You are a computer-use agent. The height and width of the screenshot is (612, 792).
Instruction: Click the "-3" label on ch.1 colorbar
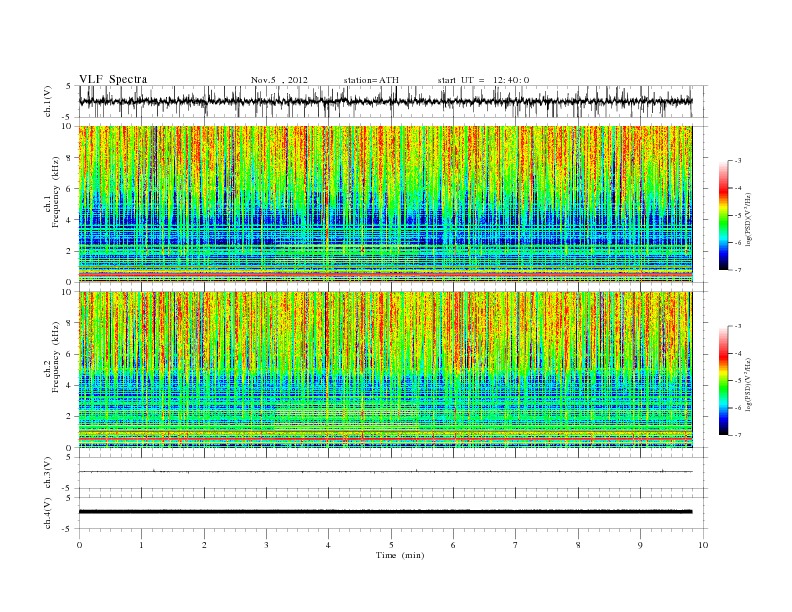coord(738,161)
